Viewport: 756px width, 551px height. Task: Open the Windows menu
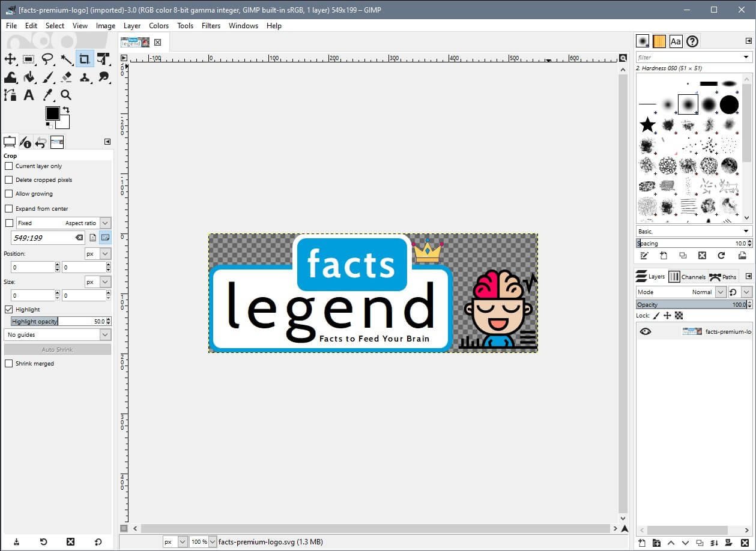pyautogui.click(x=243, y=26)
